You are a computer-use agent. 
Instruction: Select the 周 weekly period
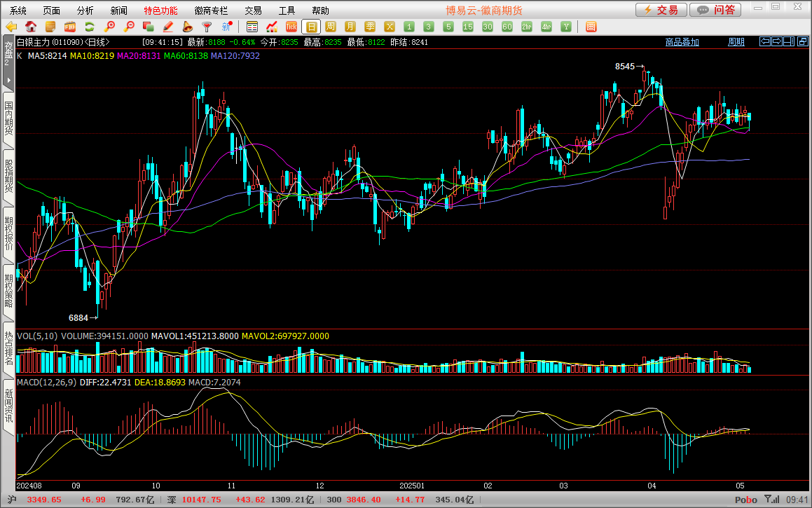point(331,27)
